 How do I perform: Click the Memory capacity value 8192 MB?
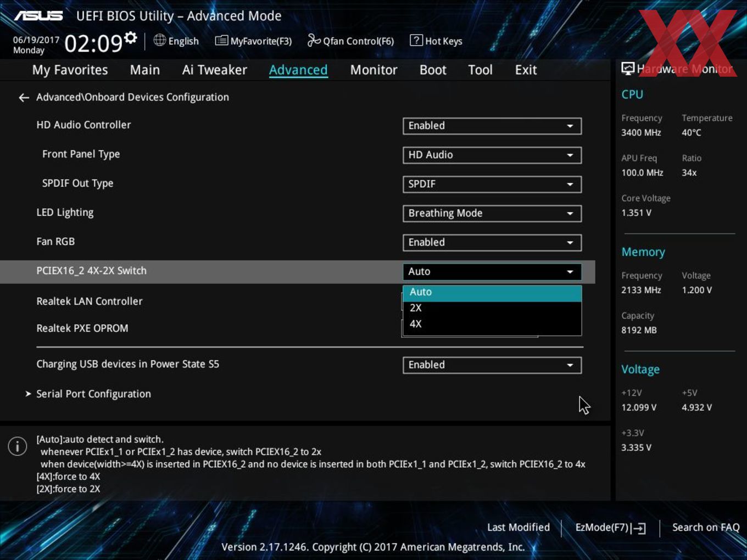[639, 330]
